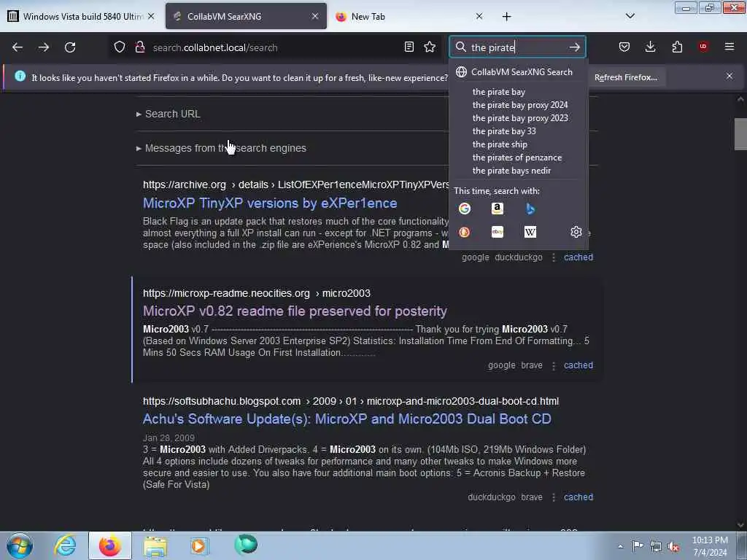Choose suggestion 'the pirate bays nedir'
This screenshot has height=560, width=747.
coord(519,171)
